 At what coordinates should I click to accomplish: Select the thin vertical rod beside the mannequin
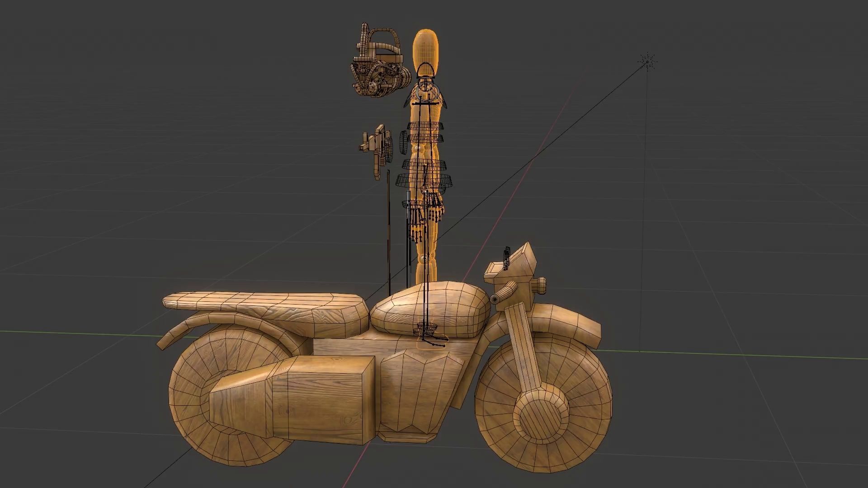(x=388, y=233)
